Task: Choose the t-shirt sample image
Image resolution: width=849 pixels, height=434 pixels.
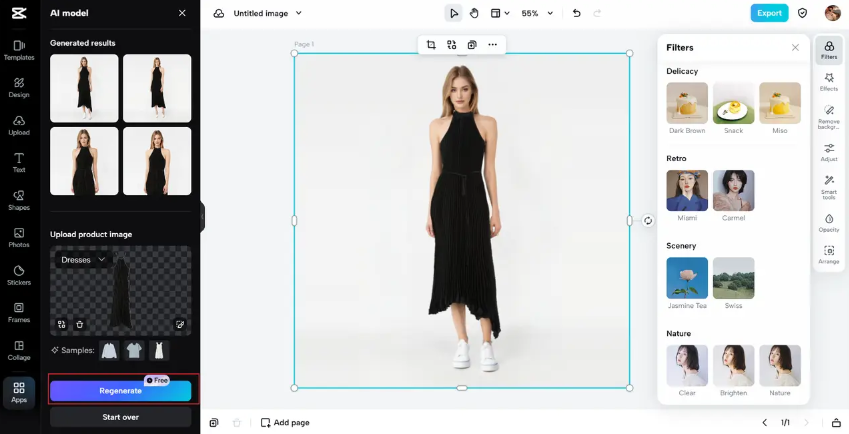Action: tap(134, 351)
